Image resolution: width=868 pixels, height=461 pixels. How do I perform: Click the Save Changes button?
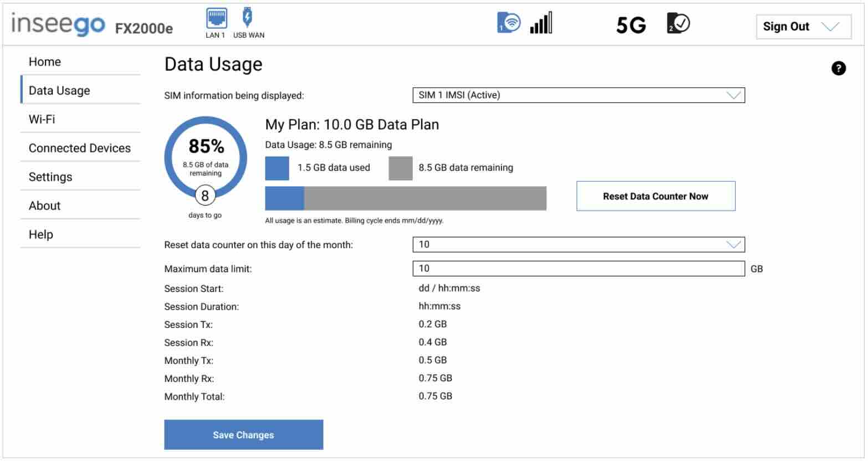(x=243, y=434)
